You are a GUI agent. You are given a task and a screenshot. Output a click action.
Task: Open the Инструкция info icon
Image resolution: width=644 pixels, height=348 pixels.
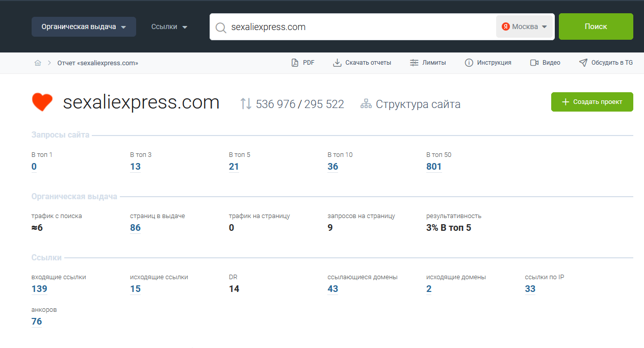point(469,63)
